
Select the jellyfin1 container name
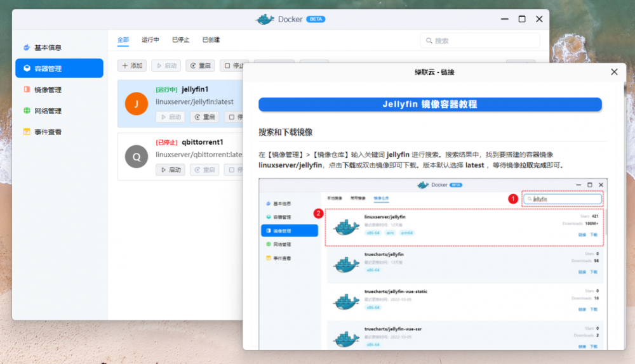195,89
